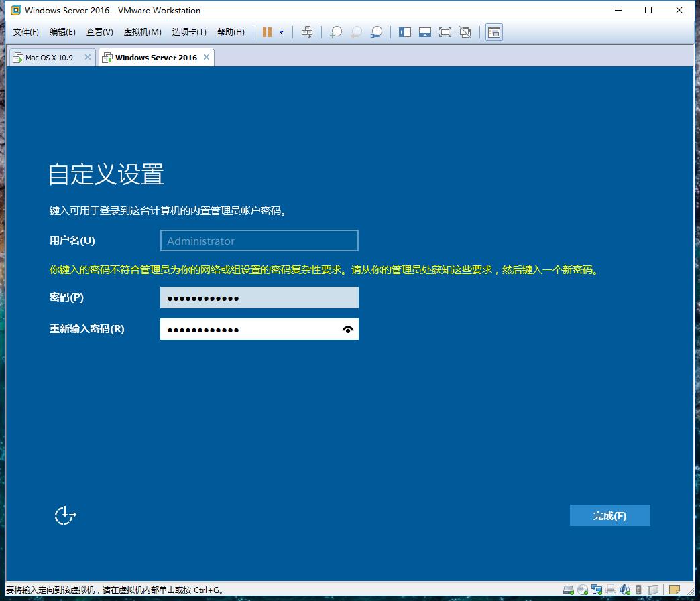Click the 完成(F) button
Screen dimensions: 700x601
[x=609, y=515]
